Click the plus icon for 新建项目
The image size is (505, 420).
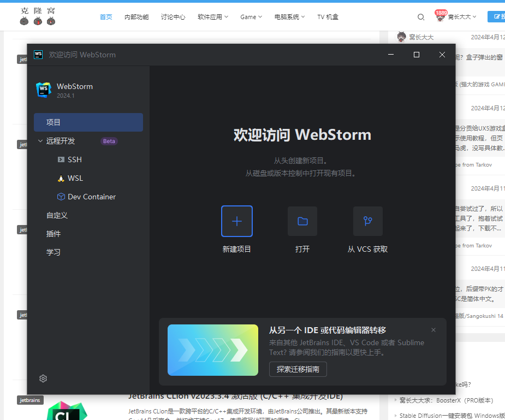tap(237, 221)
